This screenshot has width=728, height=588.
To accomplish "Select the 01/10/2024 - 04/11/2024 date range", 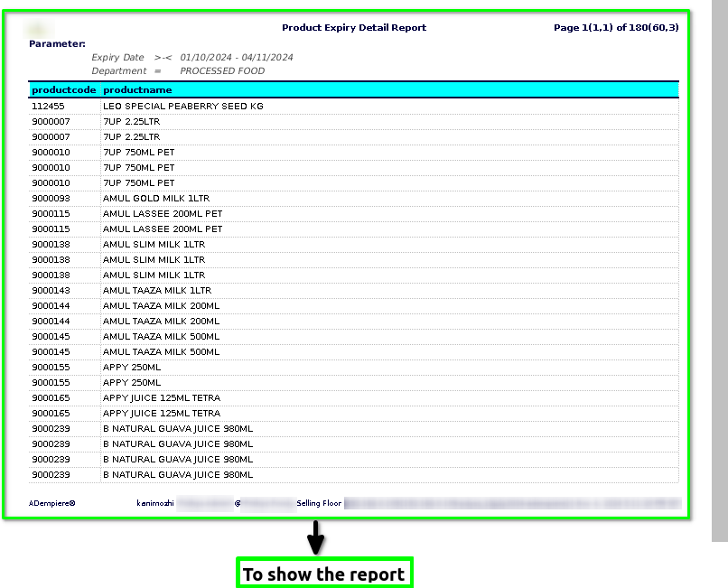I will (237, 58).
